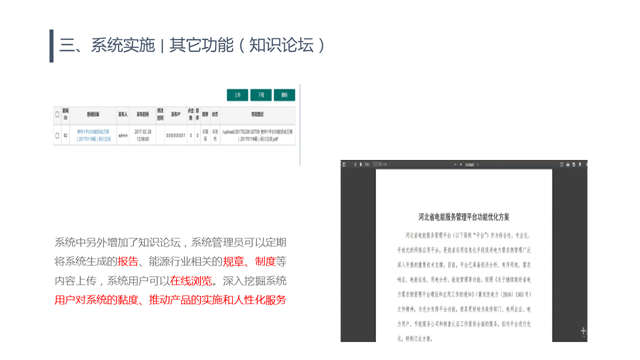Print the PDF from viewer toolbar
The image size is (640, 360).
click(568, 164)
